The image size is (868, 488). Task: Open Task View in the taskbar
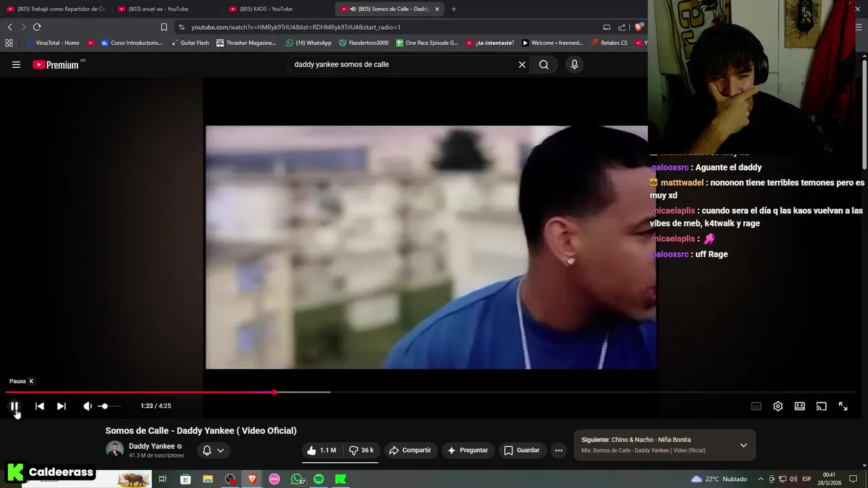click(163, 479)
